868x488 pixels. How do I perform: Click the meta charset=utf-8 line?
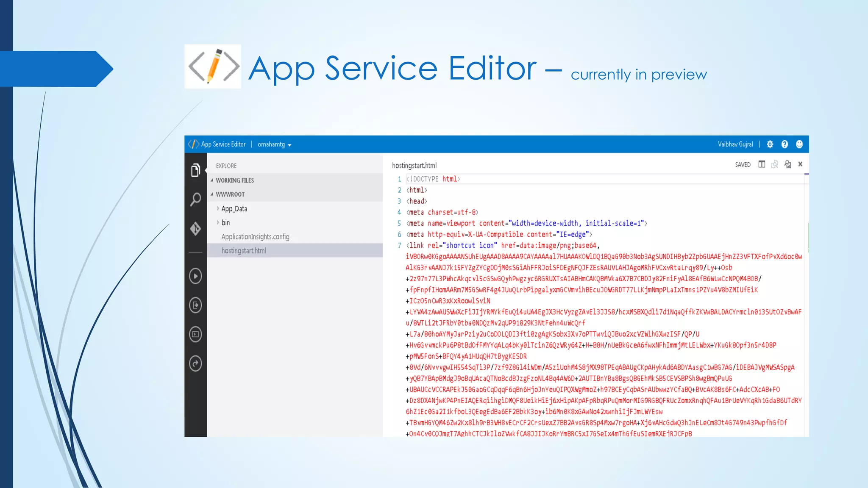click(442, 212)
